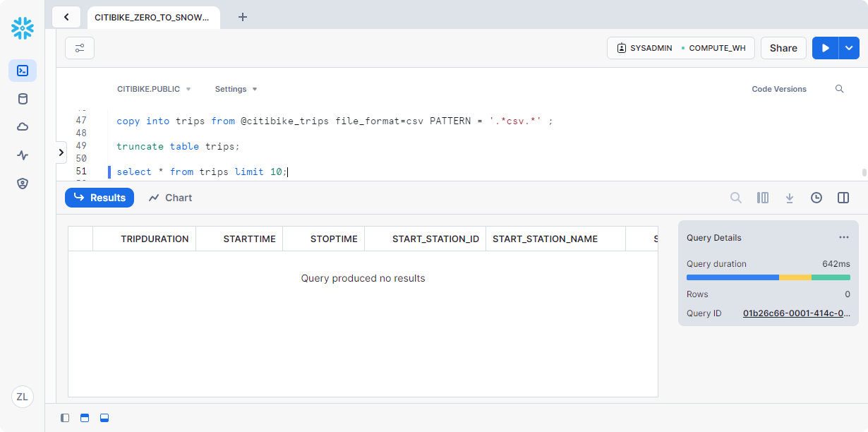
Task: Open run options arrow beside Run button
Action: coord(849,48)
